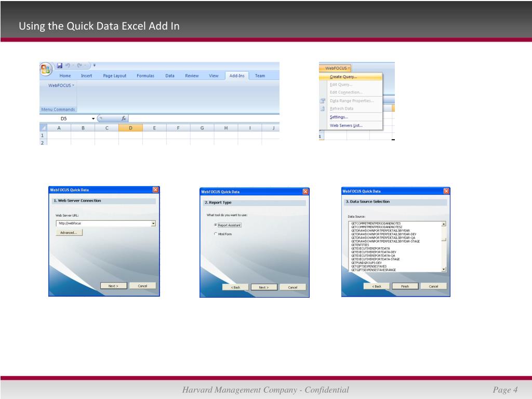
Task: Click the Finish button
Action: [405, 286]
